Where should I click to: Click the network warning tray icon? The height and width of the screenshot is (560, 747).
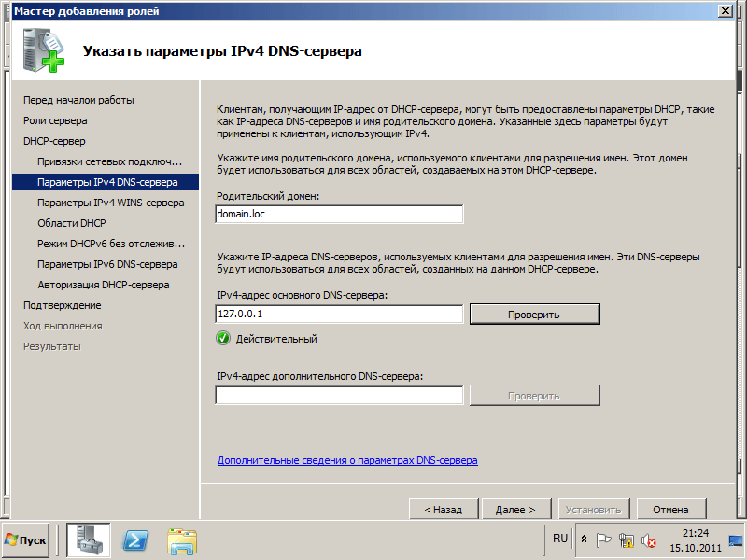pos(626,540)
